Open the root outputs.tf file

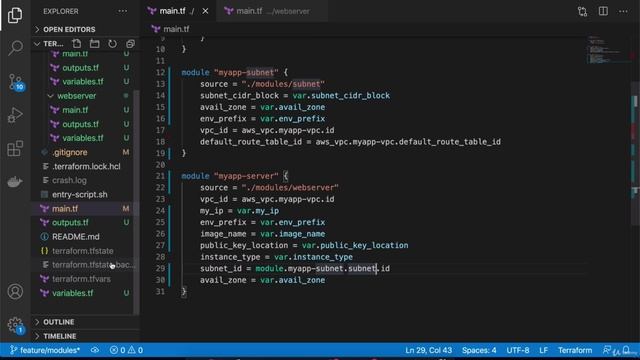70,222
